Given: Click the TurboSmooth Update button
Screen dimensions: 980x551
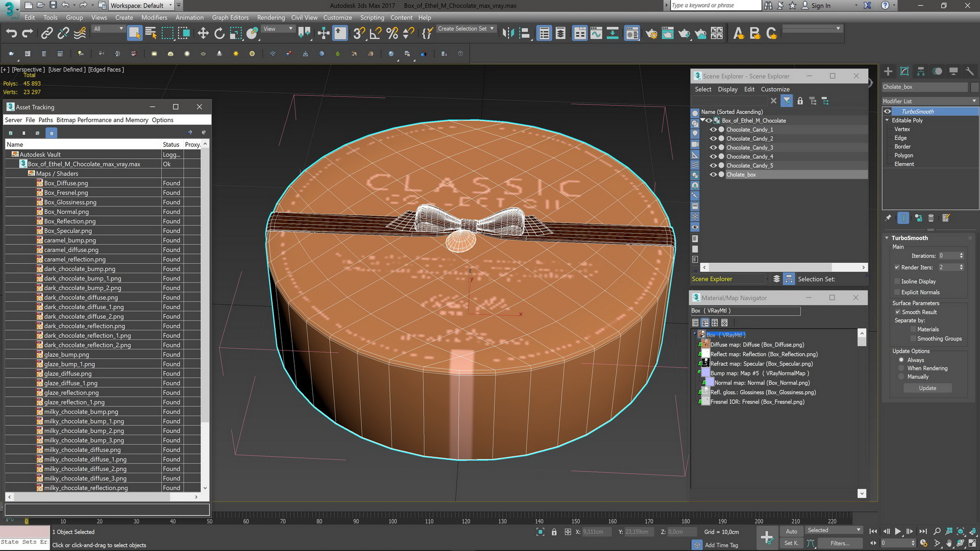Looking at the screenshot, I should pos(927,388).
